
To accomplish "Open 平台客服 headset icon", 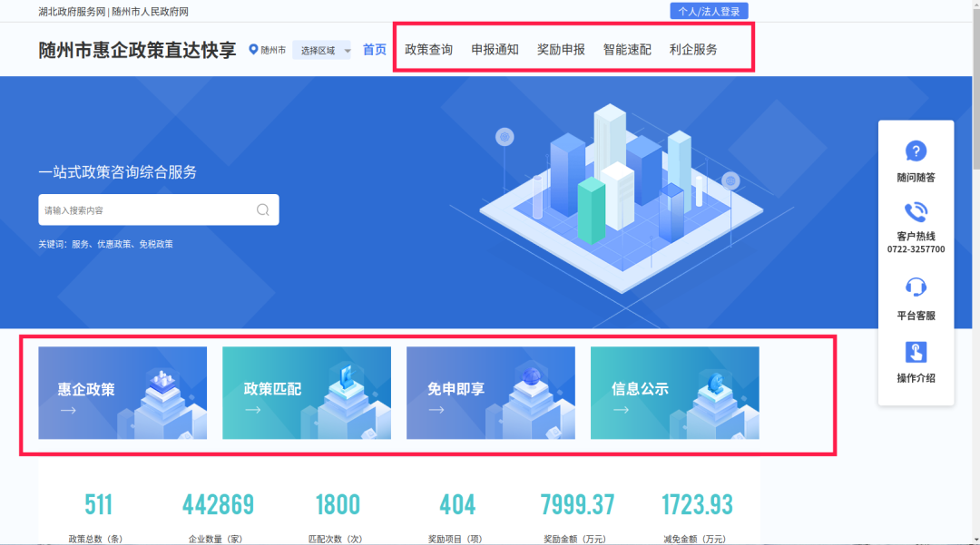I will [916, 287].
